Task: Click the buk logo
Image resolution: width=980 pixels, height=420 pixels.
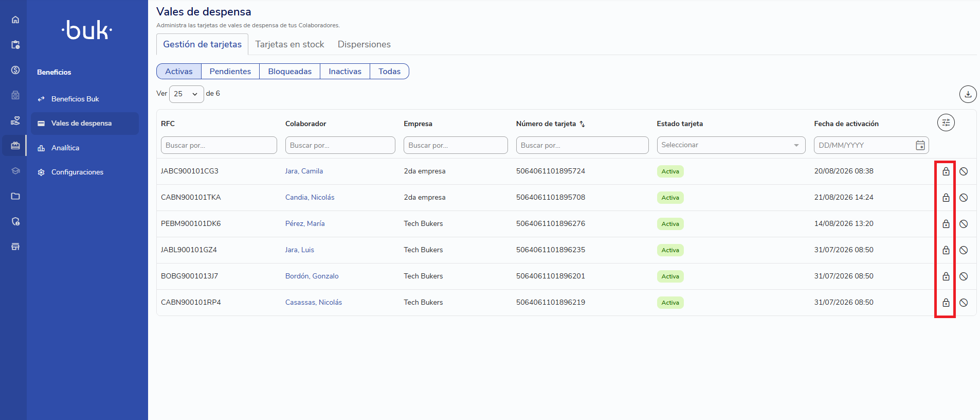Action: tap(87, 30)
